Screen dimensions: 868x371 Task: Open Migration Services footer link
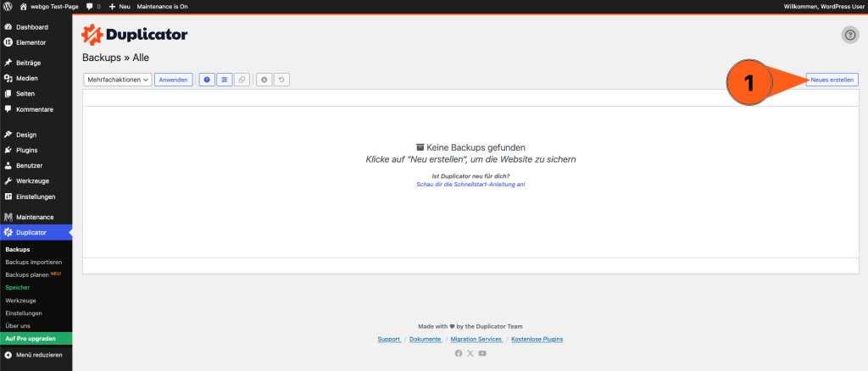pyautogui.click(x=476, y=340)
